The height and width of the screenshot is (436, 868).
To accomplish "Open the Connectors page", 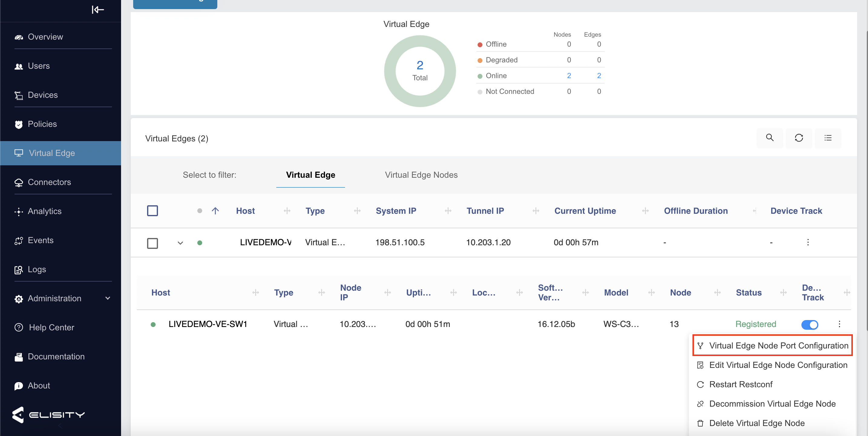I will [49, 182].
